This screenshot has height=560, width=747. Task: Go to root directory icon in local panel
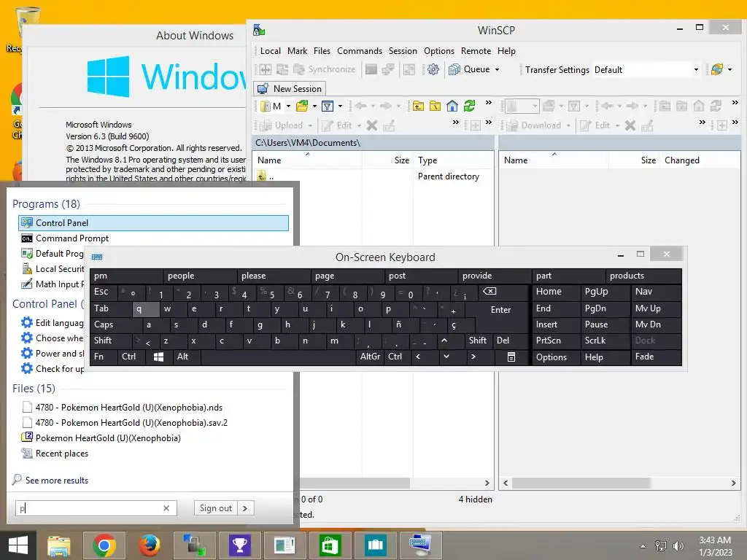(x=435, y=106)
